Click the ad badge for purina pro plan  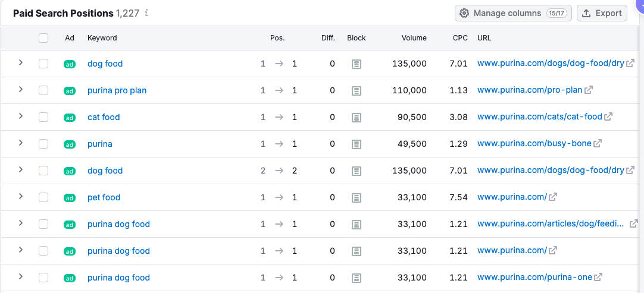tap(70, 91)
